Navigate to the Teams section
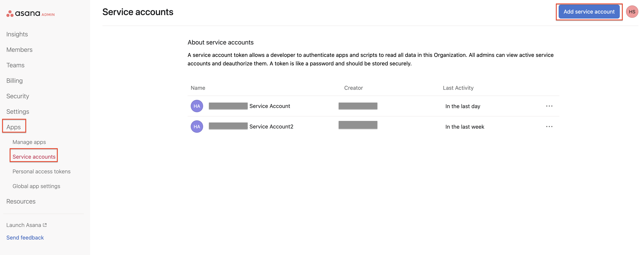The height and width of the screenshot is (255, 644). click(15, 65)
